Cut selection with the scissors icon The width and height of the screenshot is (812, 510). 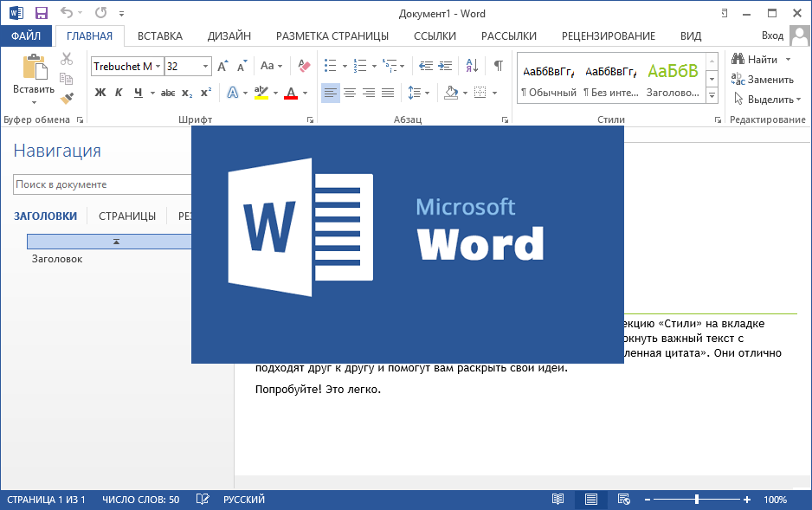(67, 59)
